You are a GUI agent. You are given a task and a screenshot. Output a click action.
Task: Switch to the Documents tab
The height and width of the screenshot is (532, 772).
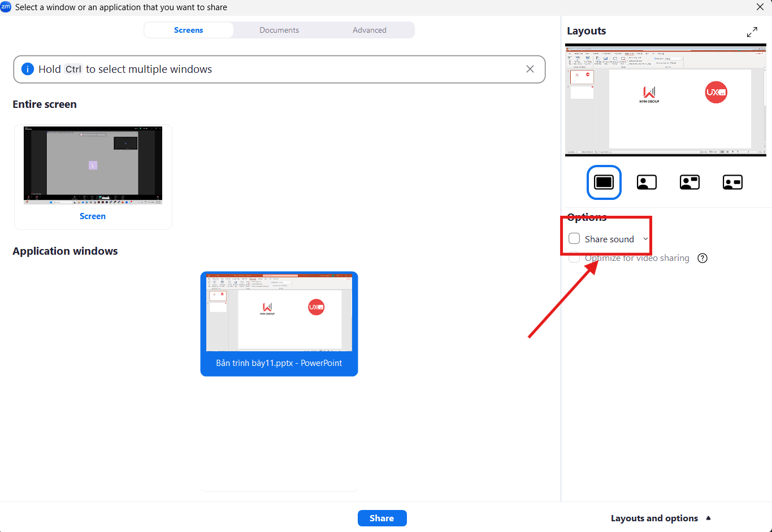point(279,29)
